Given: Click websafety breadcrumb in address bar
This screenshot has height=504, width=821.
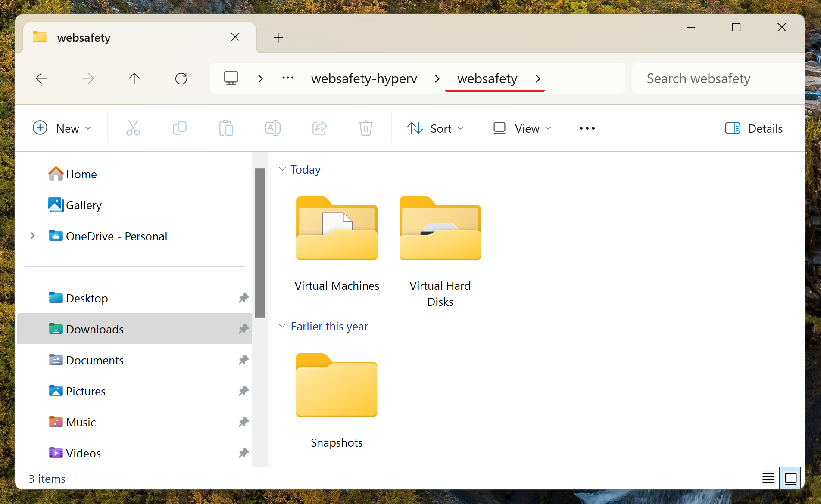Looking at the screenshot, I should [x=487, y=78].
